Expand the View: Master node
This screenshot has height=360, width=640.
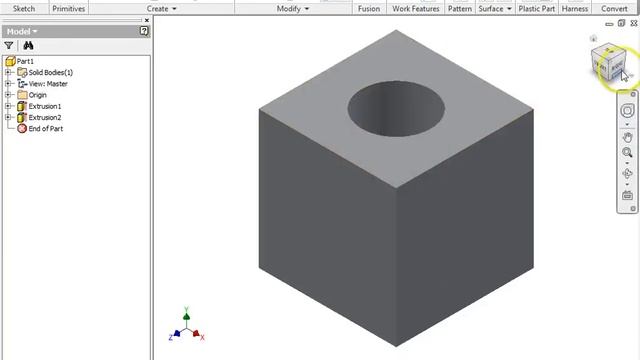(x=8, y=84)
